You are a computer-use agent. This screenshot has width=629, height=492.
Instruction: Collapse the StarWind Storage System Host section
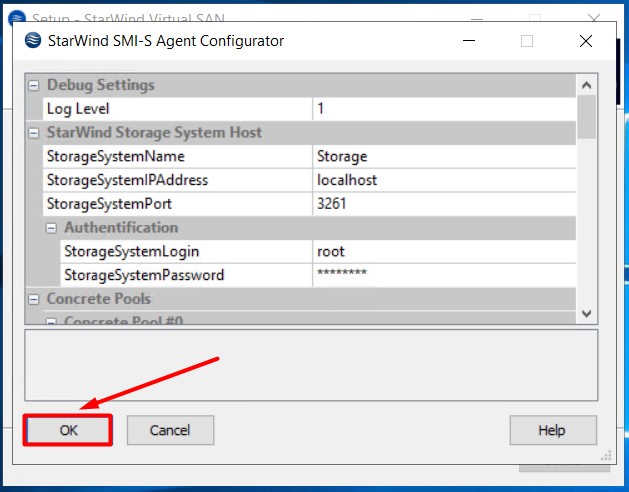pyautogui.click(x=34, y=132)
